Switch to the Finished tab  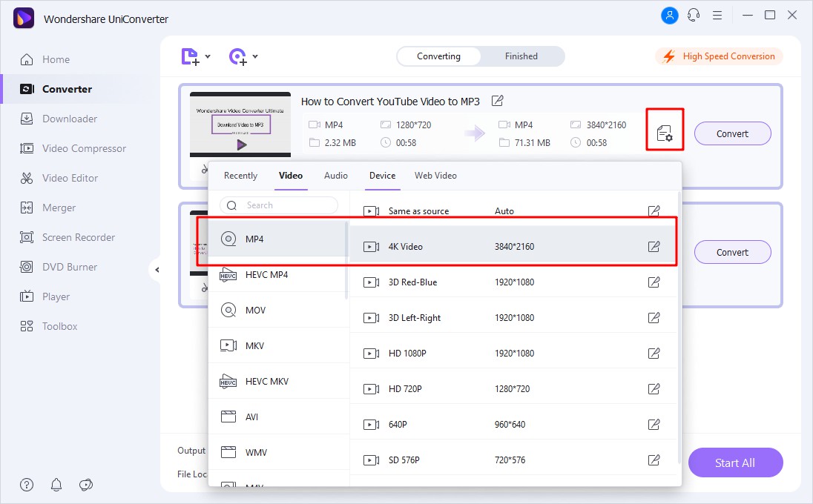[521, 56]
